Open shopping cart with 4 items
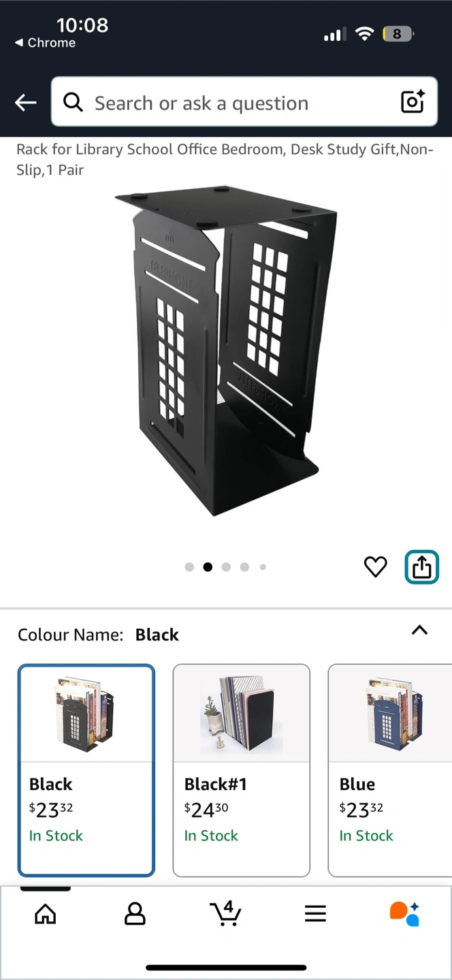Viewport: 452px width, 980px height. click(225, 913)
